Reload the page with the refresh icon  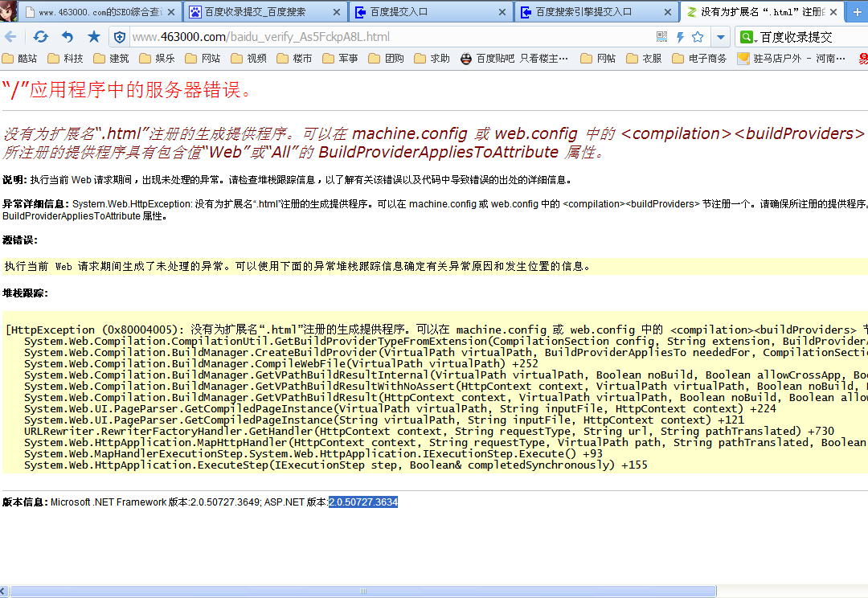[x=40, y=37]
